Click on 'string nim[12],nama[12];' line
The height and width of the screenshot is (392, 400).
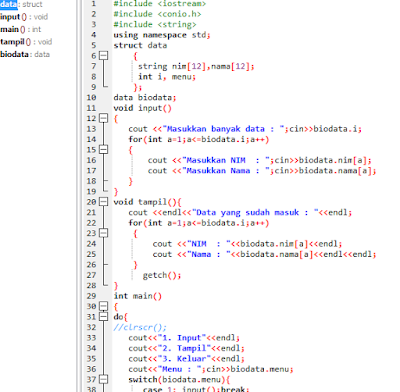[x=196, y=66]
